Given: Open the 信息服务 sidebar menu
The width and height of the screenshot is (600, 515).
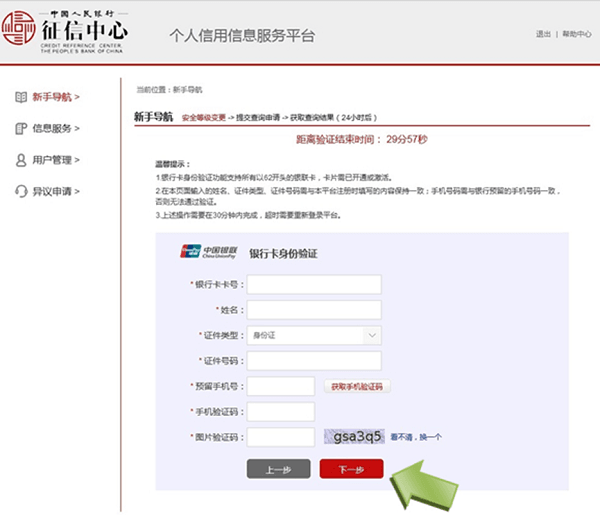Looking at the screenshot, I should point(56,129).
